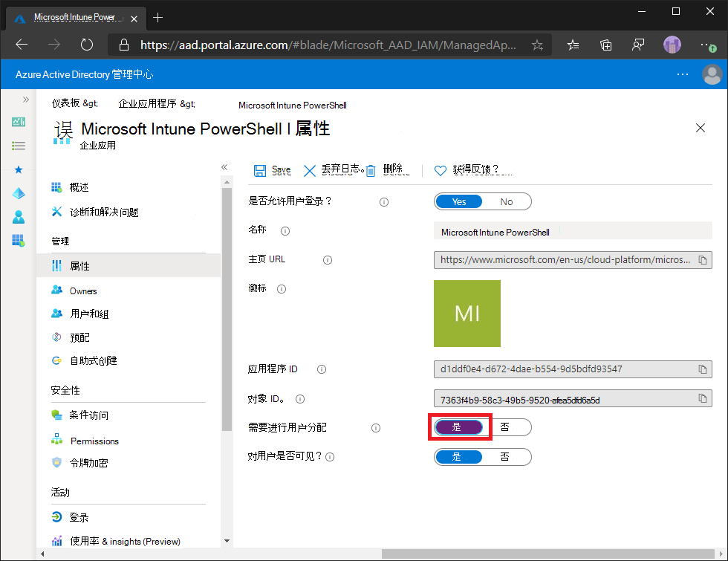
Task: Copy the 应用程序 ID value
Action: tap(703, 369)
